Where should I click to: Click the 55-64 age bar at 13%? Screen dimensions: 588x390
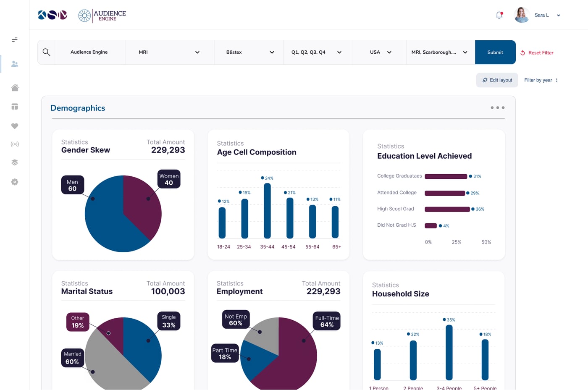pos(312,222)
